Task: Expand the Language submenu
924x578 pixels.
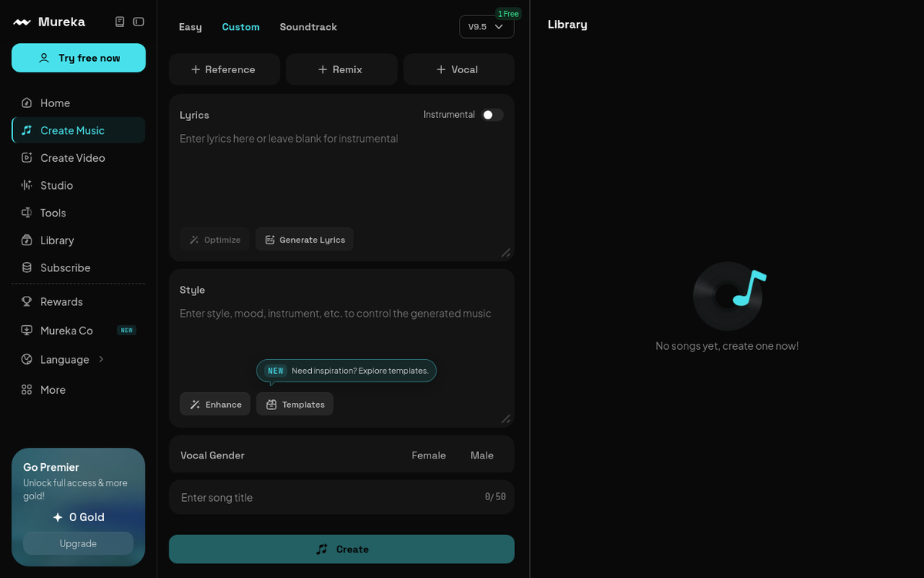Action: tap(101, 360)
